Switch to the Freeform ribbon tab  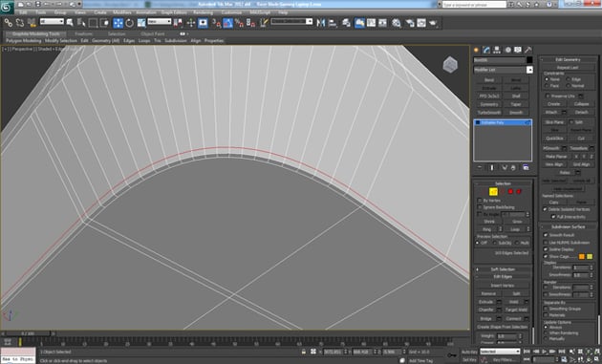point(83,33)
